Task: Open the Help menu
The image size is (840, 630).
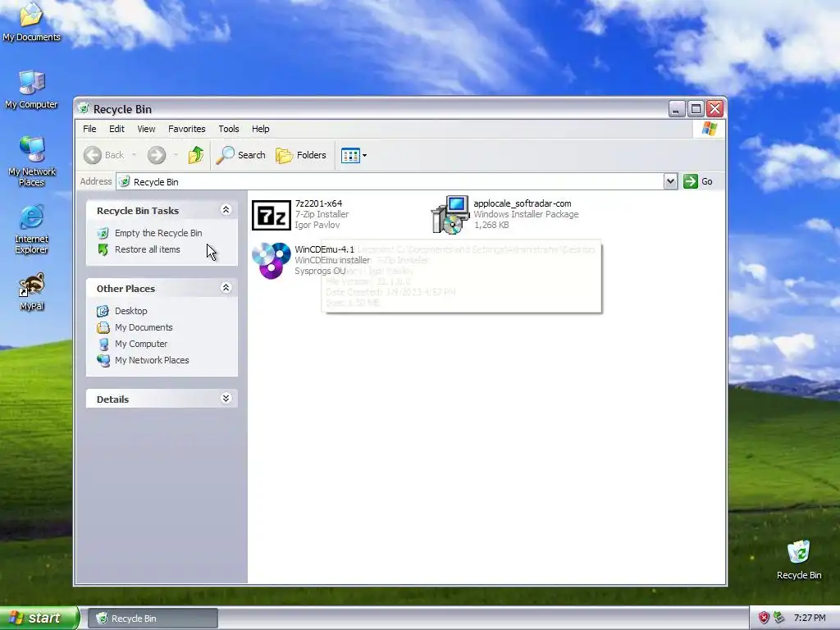Action: coord(260,129)
